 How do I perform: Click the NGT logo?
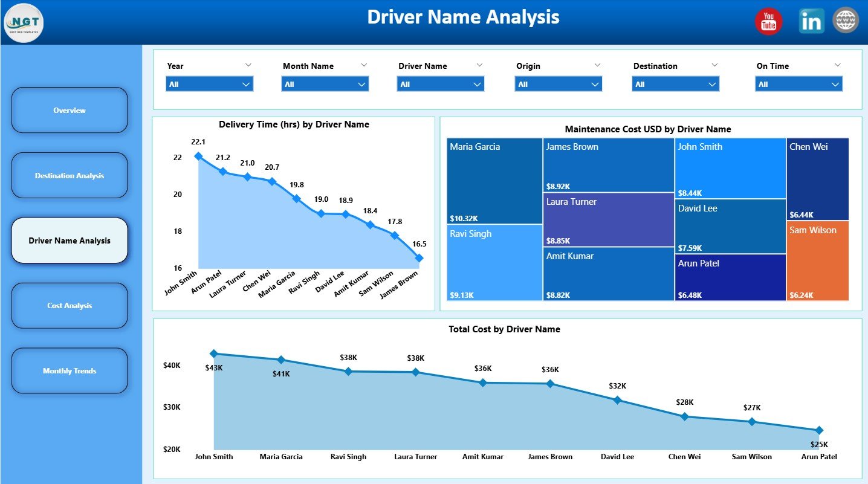pos(24,23)
